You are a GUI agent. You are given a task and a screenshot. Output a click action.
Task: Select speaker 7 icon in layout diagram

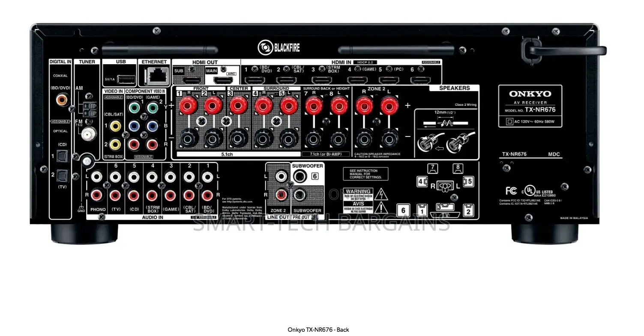[433, 169]
